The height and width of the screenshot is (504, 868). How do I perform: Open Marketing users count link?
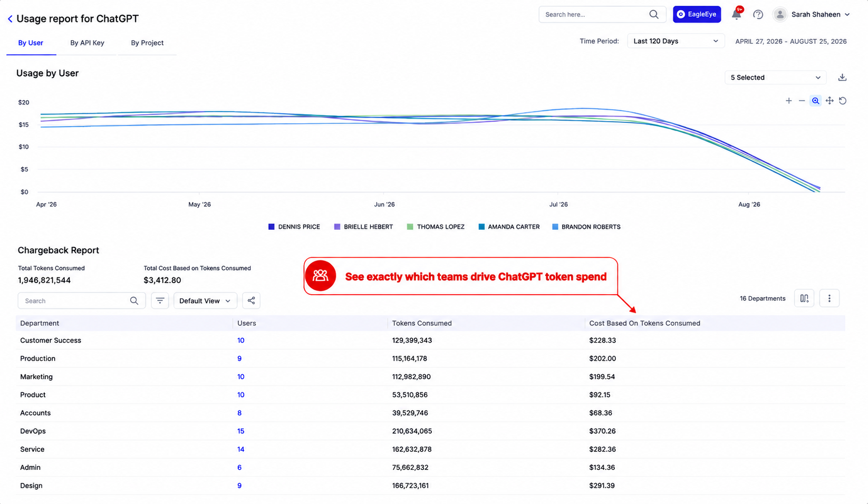[x=241, y=377]
